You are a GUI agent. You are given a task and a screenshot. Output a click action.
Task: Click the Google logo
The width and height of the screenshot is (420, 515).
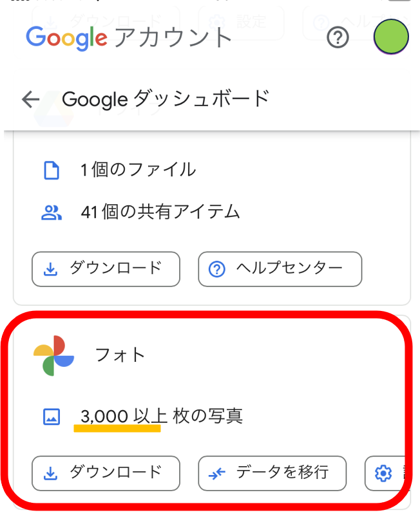[x=67, y=38]
